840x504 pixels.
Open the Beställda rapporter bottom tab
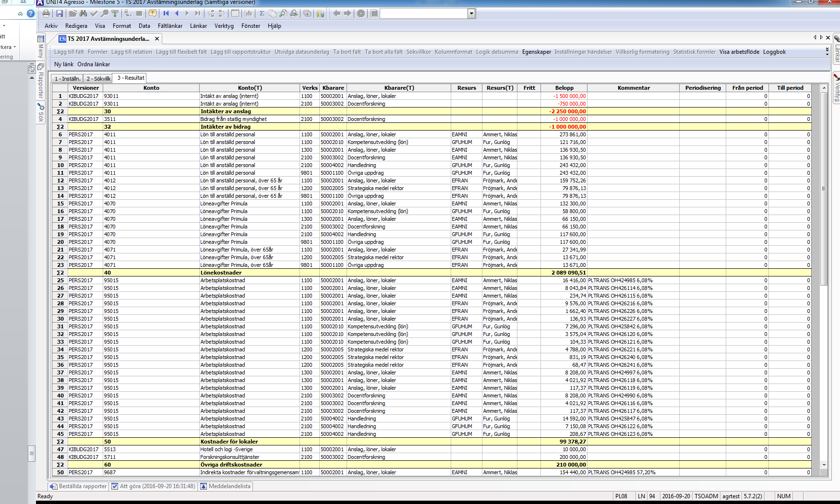coord(78,486)
